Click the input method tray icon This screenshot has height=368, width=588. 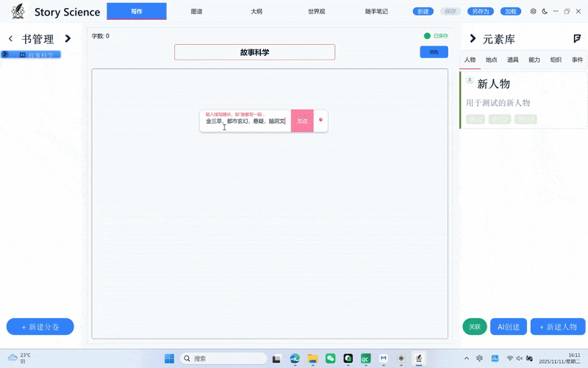(x=480, y=358)
